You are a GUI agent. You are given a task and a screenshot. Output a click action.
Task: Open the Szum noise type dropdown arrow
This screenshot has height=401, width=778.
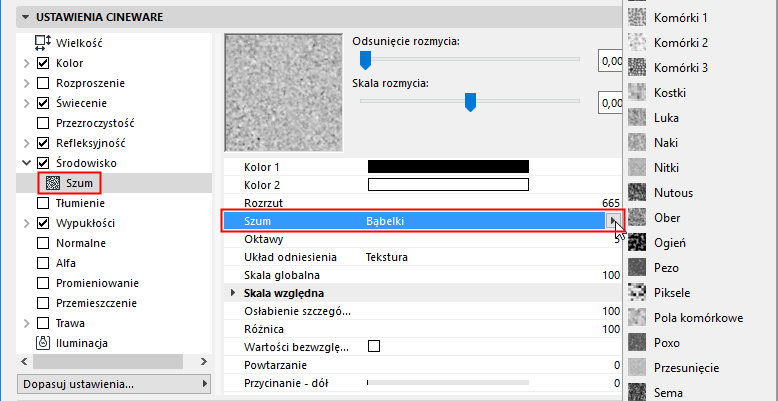tap(613, 221)
